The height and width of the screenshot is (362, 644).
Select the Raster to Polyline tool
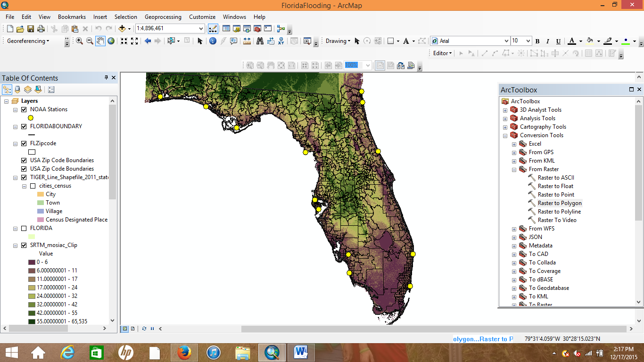[x=559, y=212]
